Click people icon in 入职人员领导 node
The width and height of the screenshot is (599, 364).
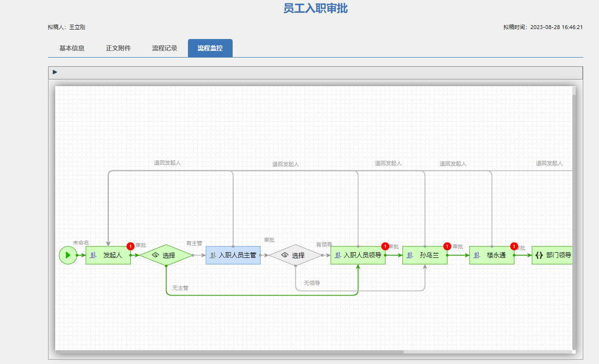pyautogui.click(x=338, y=255)
